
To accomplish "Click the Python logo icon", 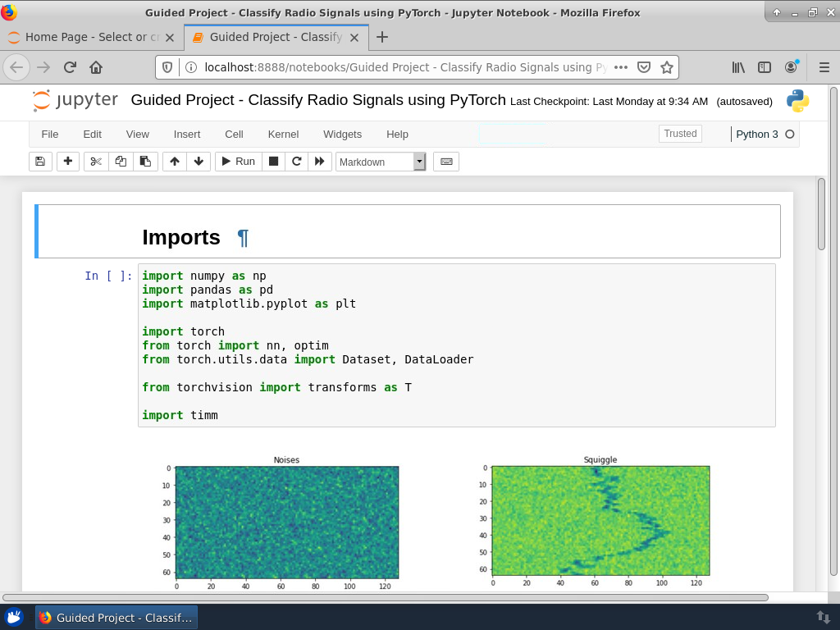I will coord(797,101).
